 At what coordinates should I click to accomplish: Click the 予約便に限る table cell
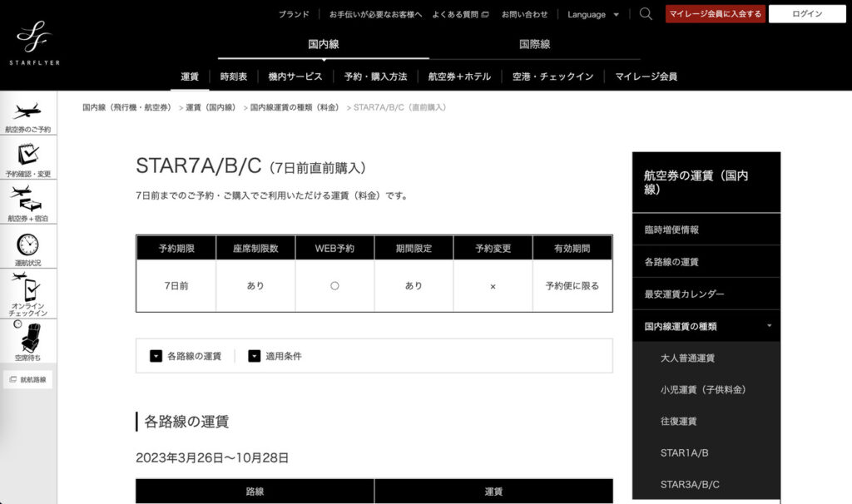572,285
